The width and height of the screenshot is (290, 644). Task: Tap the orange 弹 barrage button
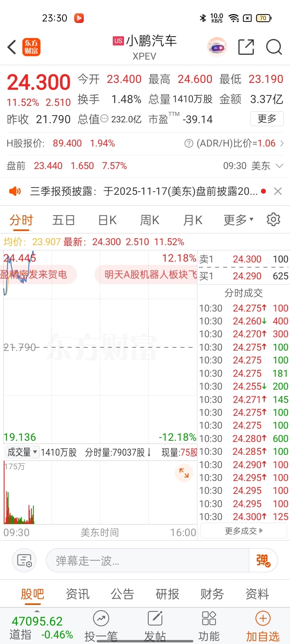pos(263,560)
